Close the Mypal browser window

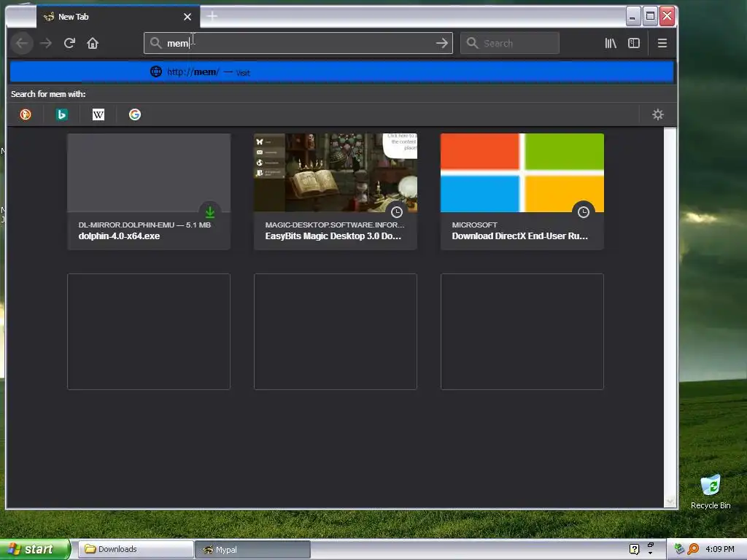point(667,17)
